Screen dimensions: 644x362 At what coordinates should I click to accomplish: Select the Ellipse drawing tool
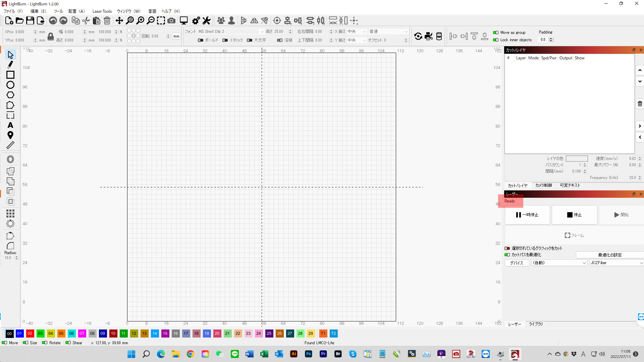pyautogui.click(x=10, y=85)
